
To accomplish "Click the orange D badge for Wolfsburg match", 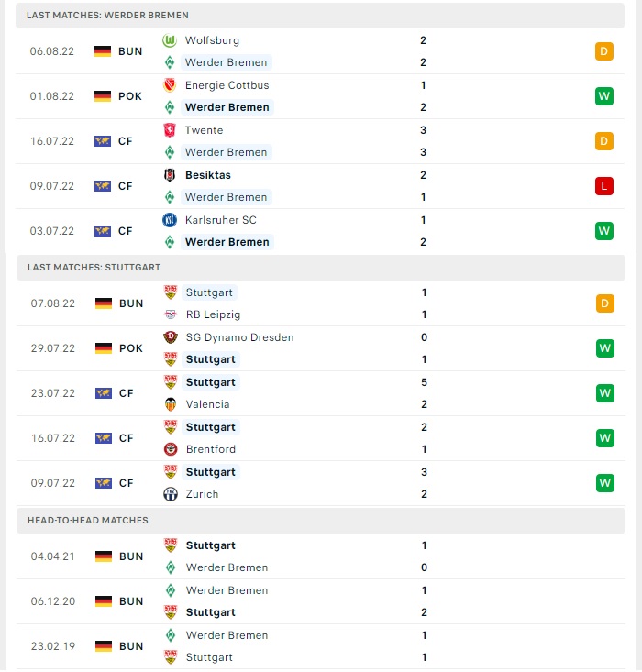I will pyautogui.click(x=603, y=51).
